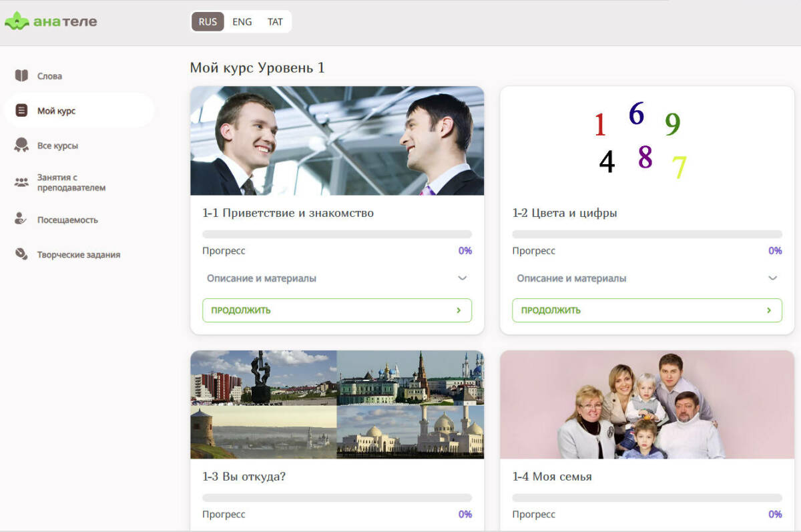Click the colorful numbers lesson image

(x=640, y=141)
